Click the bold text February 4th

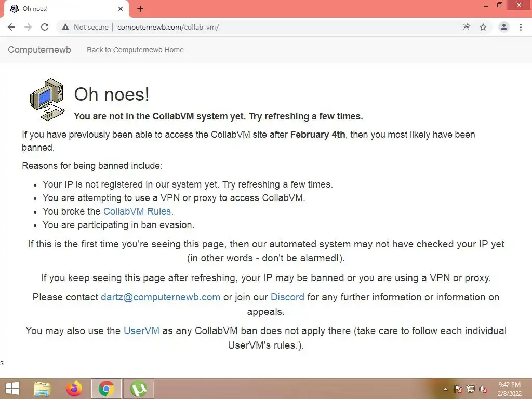pyautogui.click(x=317, y=135)
